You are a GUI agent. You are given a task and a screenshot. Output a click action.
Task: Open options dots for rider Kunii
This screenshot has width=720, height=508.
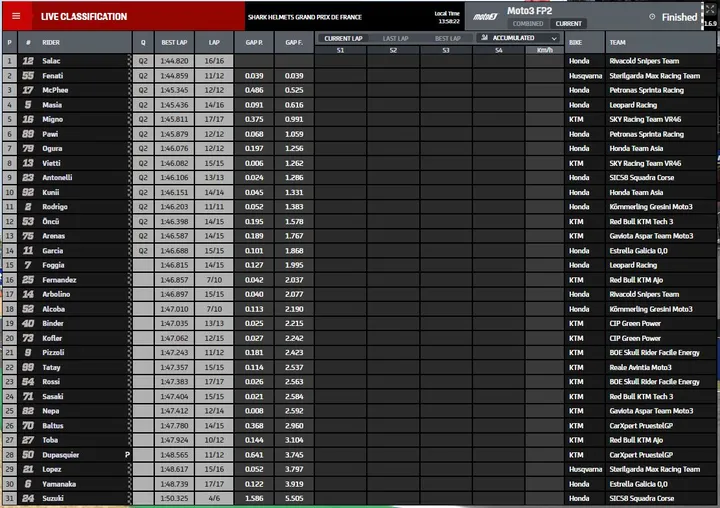129,192
